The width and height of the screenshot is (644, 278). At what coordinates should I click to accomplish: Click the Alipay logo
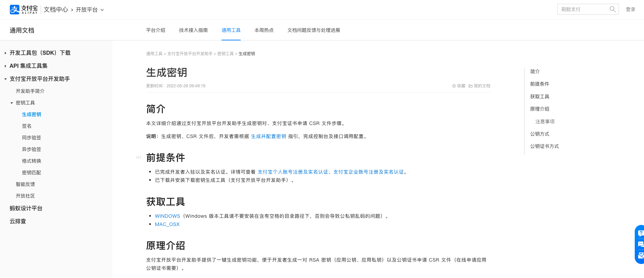[x=24, y=10]
